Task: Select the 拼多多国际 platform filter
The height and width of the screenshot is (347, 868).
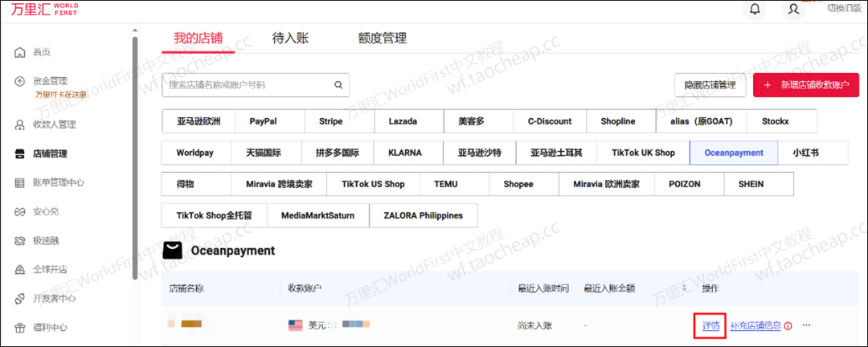Action: [x=337, y=153]
